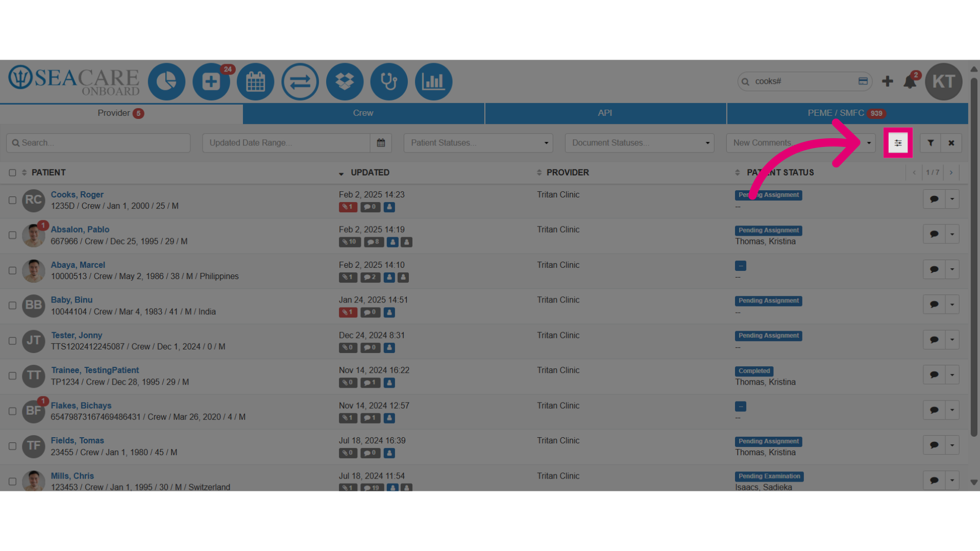Open the notifications bell
The height and width of the screenshot is (551, 980).
[910, 82]
